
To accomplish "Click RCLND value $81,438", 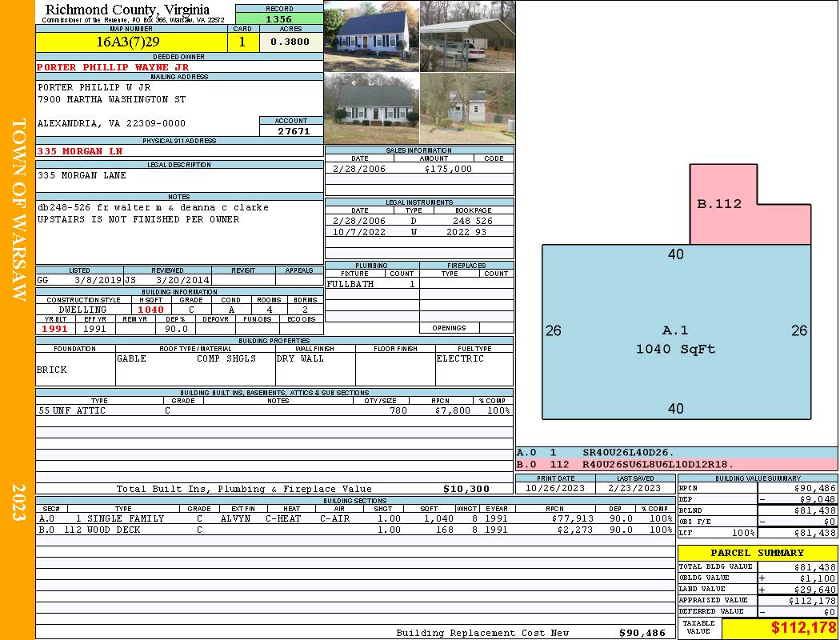I will pyautogui.click(x=815, y=510).
